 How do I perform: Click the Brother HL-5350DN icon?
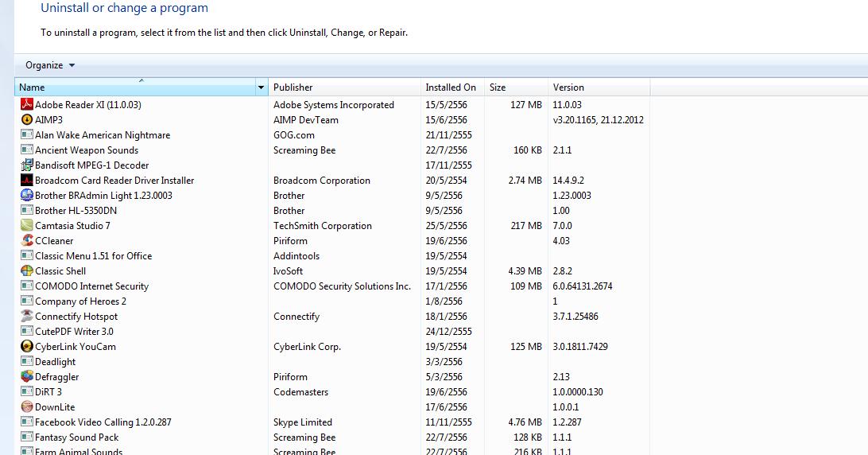click(26, 210)
